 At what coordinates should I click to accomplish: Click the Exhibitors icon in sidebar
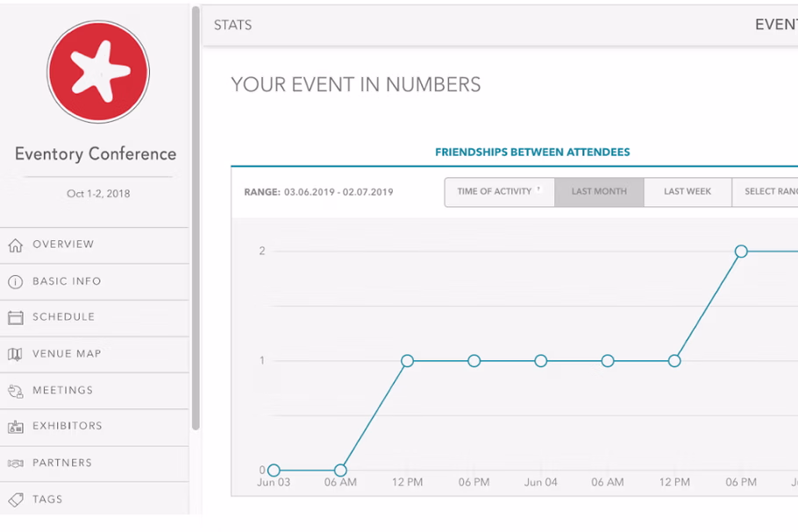click(15, 427)
